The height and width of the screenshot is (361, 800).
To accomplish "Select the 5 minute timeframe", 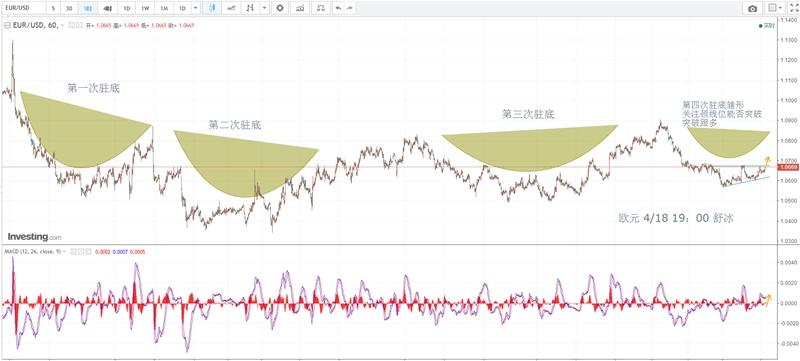I will tap(53, 9).
